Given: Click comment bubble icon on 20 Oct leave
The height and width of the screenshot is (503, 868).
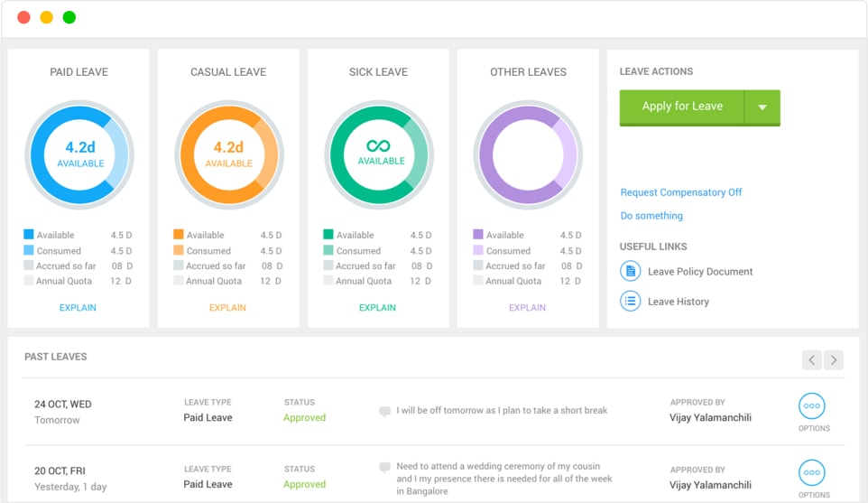Looking at the screenshot, I should coord(385,469).
